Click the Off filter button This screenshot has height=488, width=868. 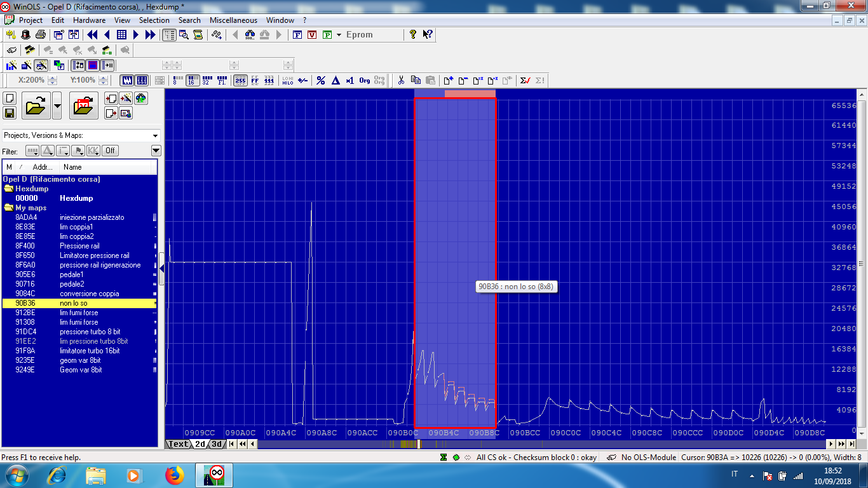click(111, 151)
